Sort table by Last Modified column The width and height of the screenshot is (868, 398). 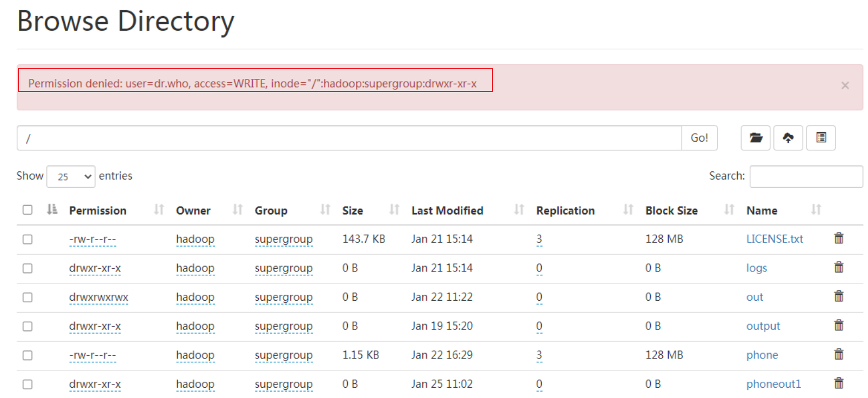447,210
